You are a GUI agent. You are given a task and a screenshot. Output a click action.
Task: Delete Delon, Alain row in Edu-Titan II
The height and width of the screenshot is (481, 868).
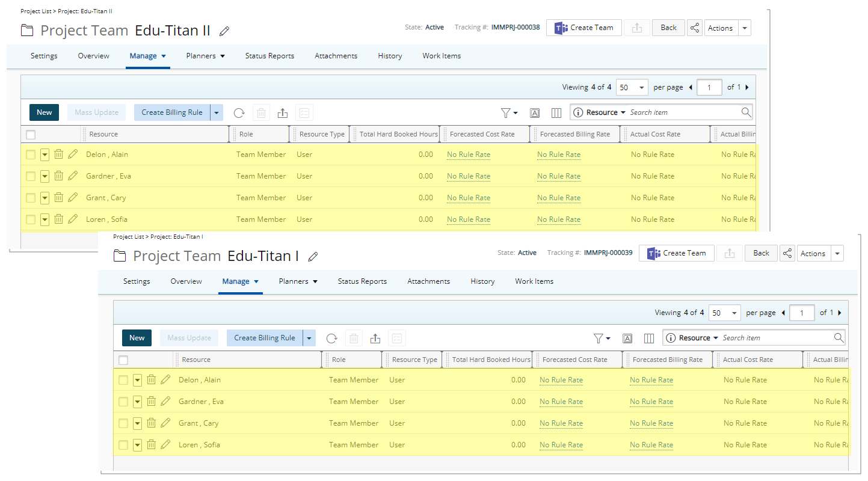click(x=58, y=154)
